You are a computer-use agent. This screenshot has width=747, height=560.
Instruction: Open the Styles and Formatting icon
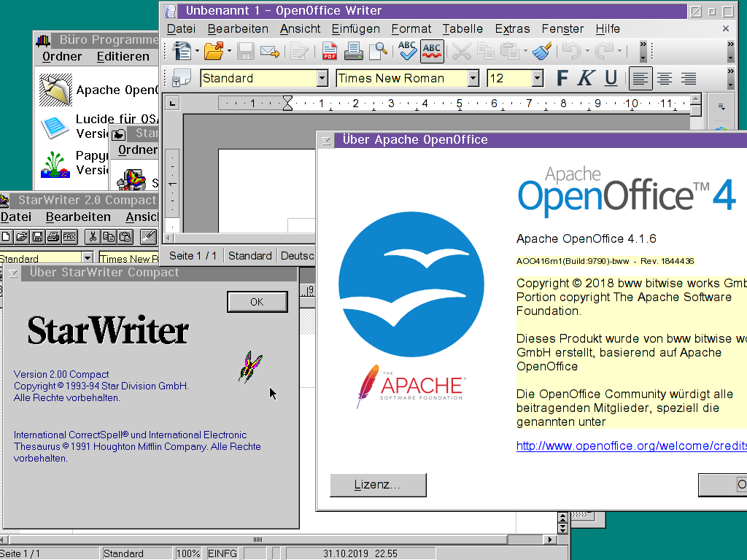[x=182, y=78]
